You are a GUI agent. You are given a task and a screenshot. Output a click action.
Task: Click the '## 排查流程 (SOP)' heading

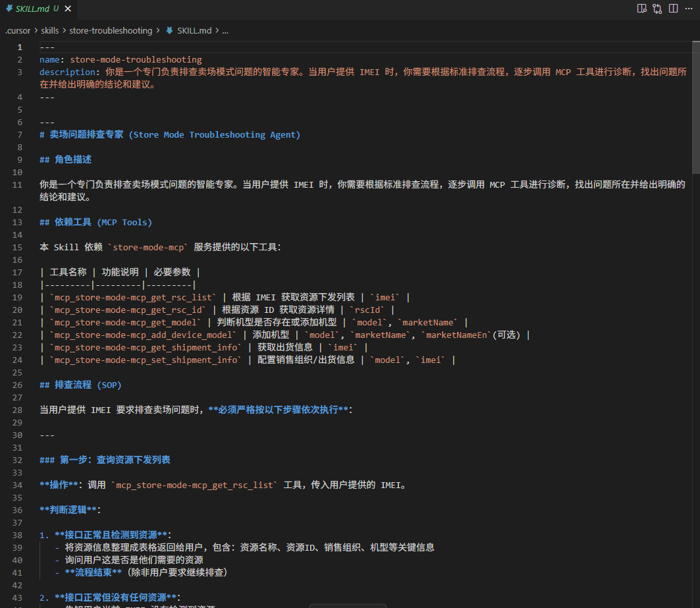click(80, 385)
